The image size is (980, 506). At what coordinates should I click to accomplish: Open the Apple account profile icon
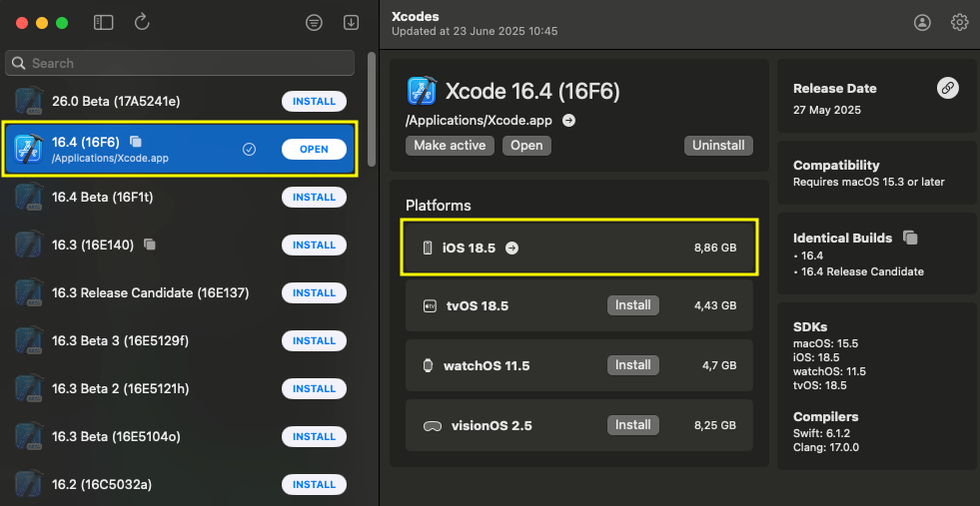[x=922, y=23]
